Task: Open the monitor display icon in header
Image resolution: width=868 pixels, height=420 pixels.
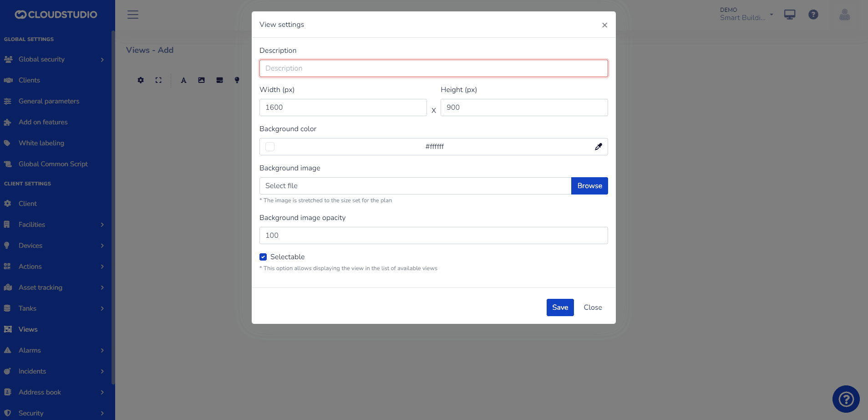Action: coord(790,15)
